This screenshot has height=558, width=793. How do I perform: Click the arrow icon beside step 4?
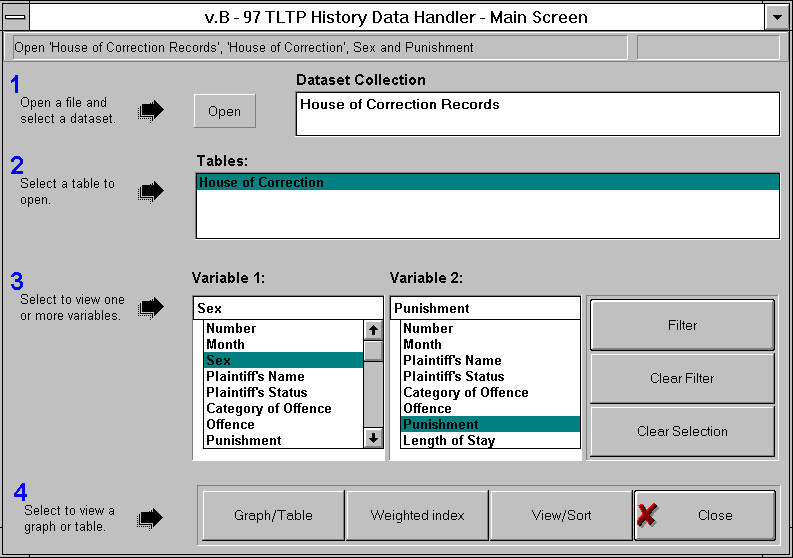click(x=150, y=517)
